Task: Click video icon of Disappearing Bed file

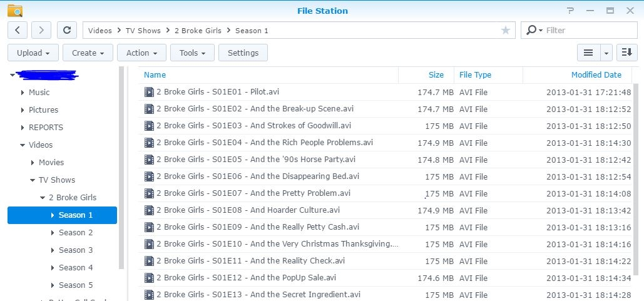Action: [149, 176]
